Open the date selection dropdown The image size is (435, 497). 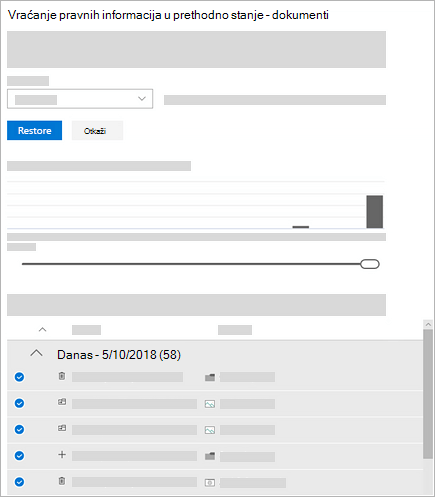tap(80, 99)
